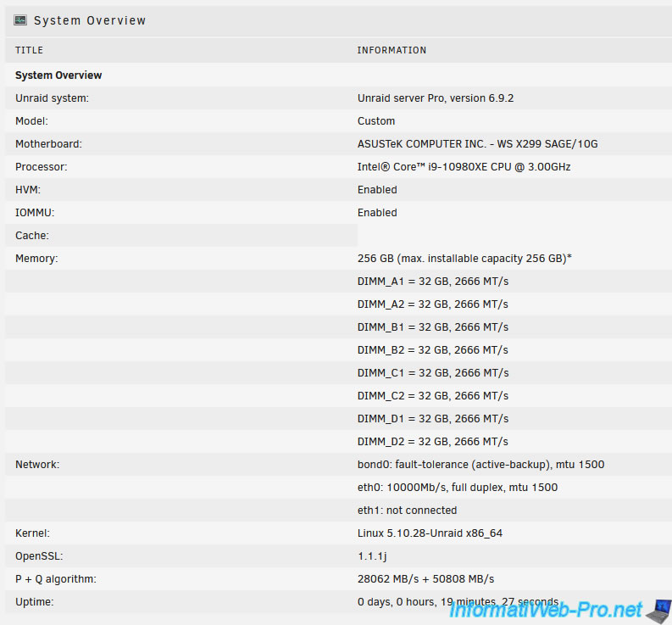Click the ASUSTeK motherboard value

point(483,144)
